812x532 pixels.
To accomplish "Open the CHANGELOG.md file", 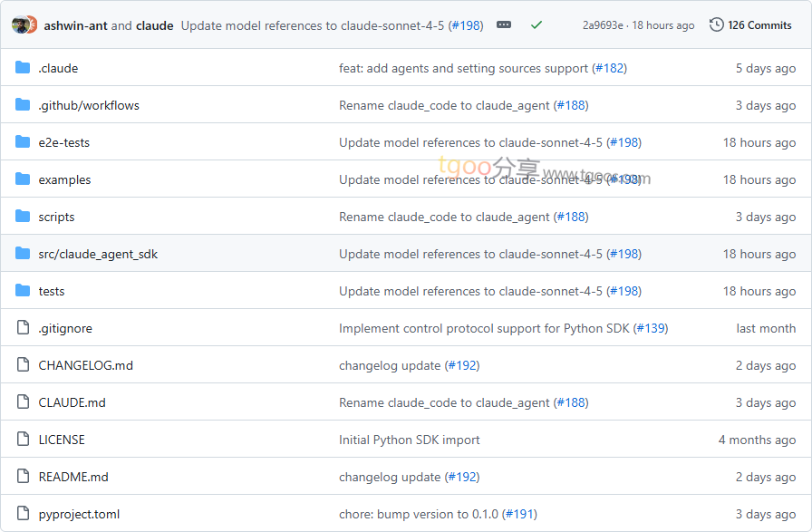I will tap(85, 365).
